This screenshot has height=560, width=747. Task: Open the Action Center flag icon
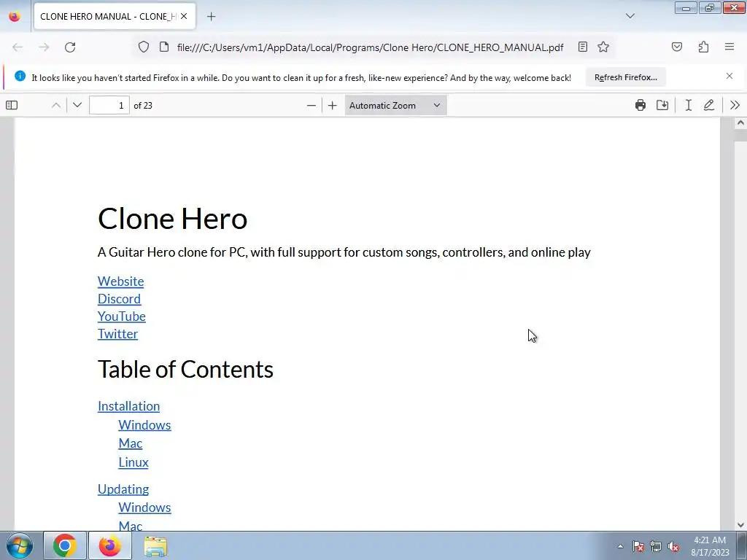[x=638, y=546]
